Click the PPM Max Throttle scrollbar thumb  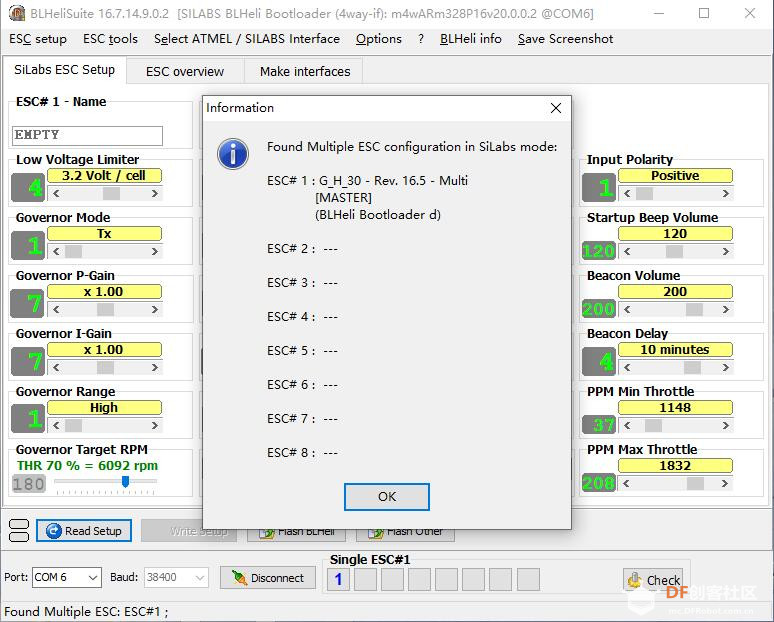pyautogui.click(x=695, y=483)
